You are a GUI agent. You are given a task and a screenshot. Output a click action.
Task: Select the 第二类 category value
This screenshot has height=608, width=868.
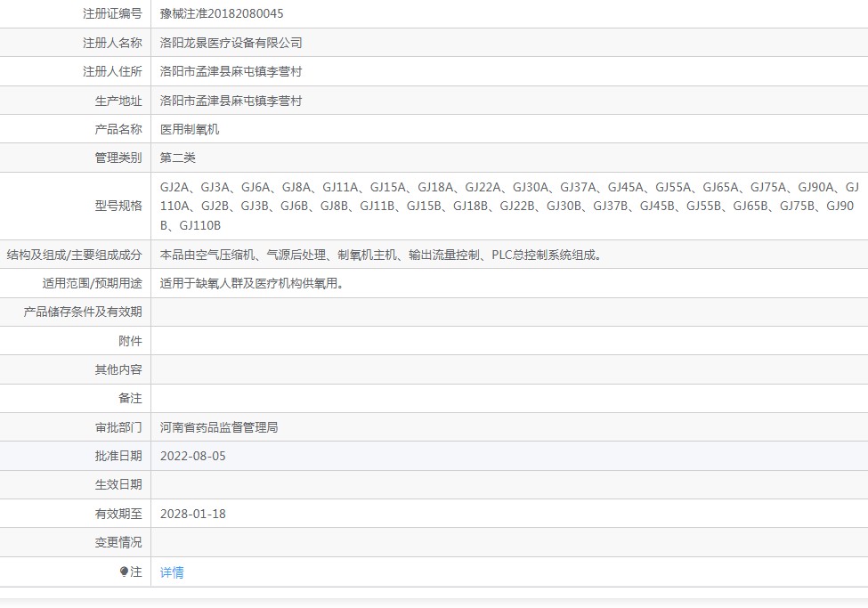click(178, 158)
